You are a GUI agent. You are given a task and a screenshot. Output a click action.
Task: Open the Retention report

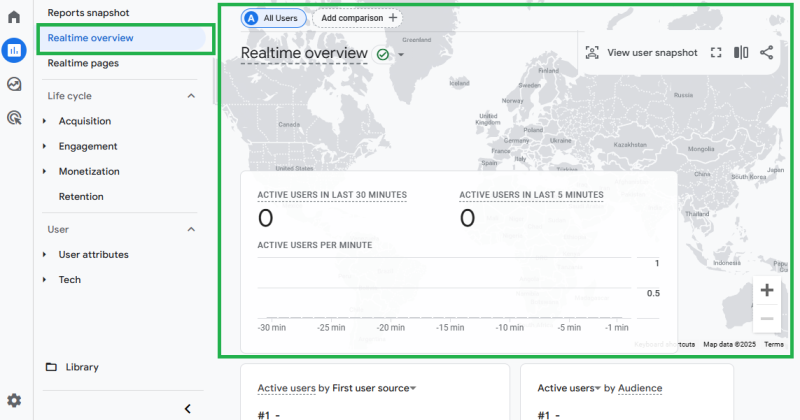(81, 196)
